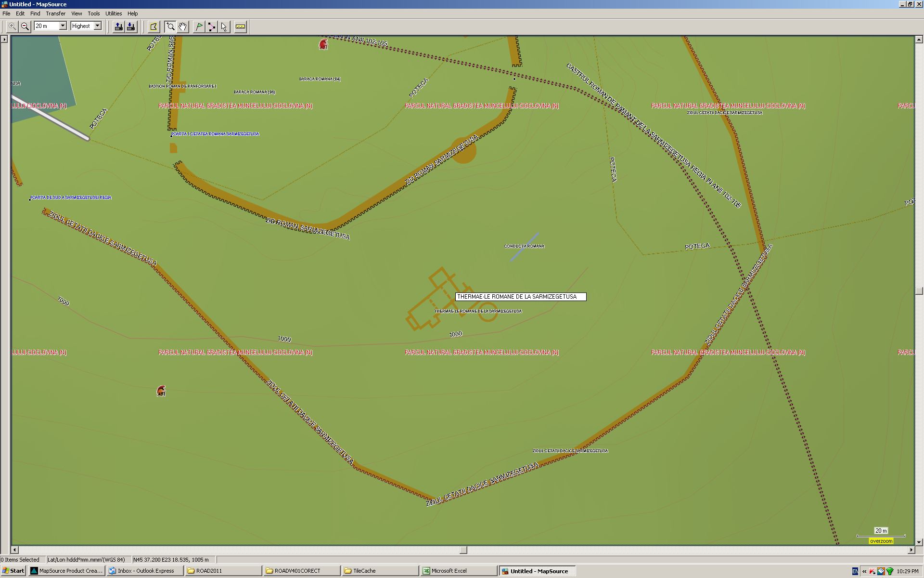Click 0 Items Selected status text
The image size is (924, 578).
pos(20,560)
